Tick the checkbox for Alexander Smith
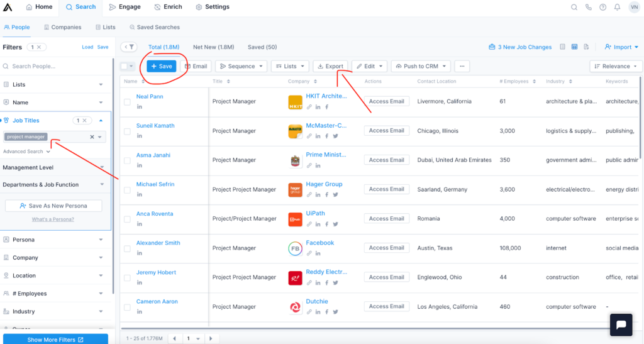The height and width of the screenshot is (344, 644). [x=127, y=248]
